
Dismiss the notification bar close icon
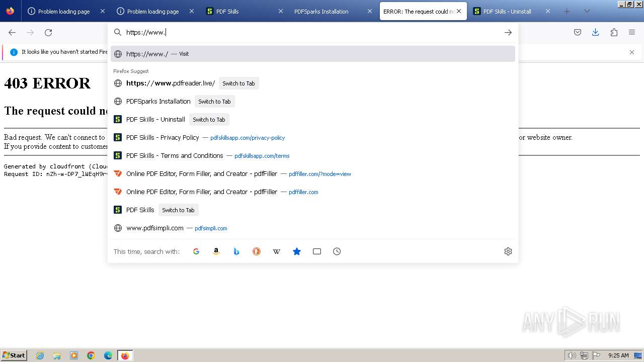tap(632, 52)
